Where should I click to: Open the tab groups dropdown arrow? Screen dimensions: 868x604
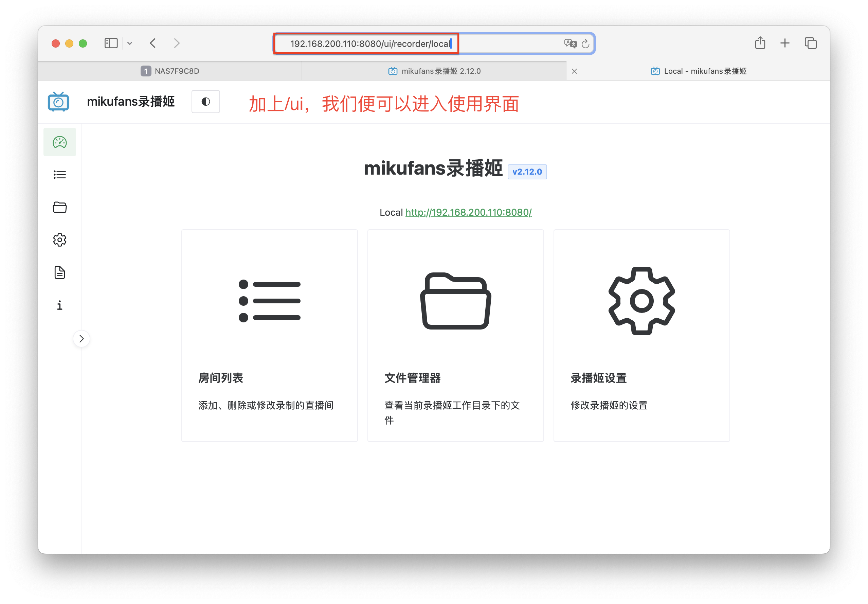click(130, 43)
